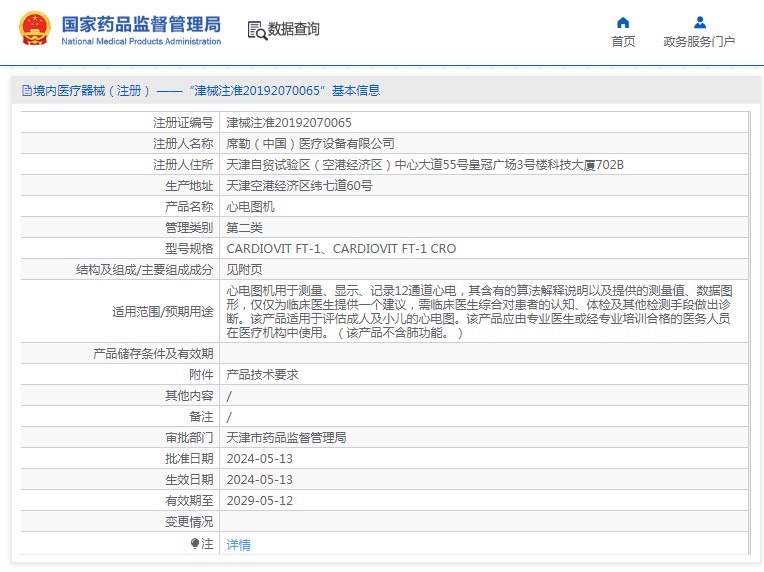Select 天津市药品监督管理局 cell
The width and height of the screenshot is (764, 572).
click(286, 438)
